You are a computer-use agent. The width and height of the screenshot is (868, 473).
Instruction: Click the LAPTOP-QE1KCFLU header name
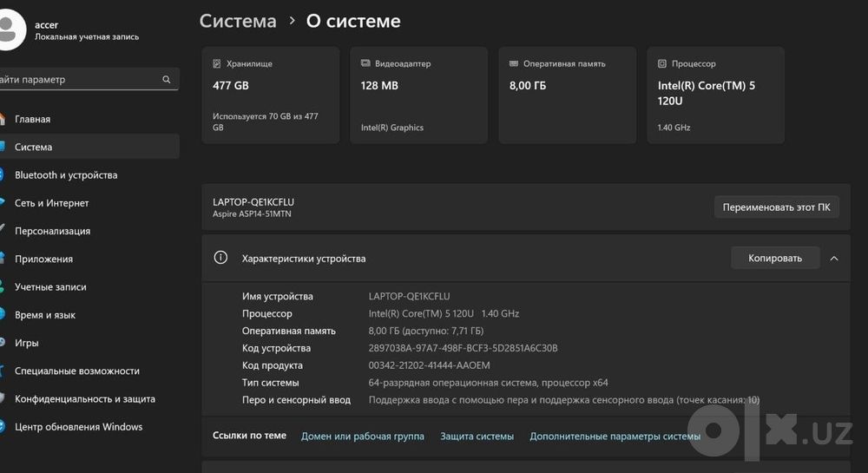coord(253,202)
